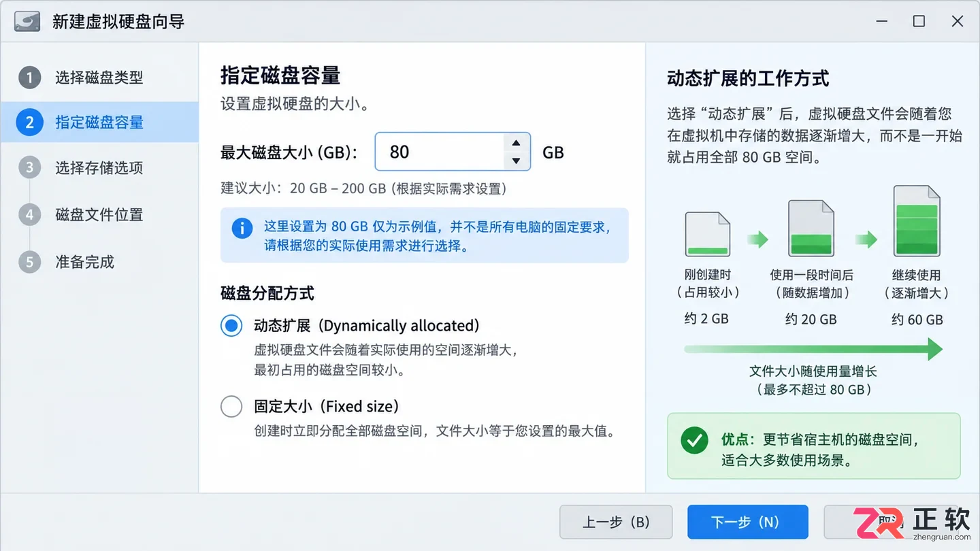Click the 指定磁盘容量 main heading
980x551 pixels.
(280, 76)
